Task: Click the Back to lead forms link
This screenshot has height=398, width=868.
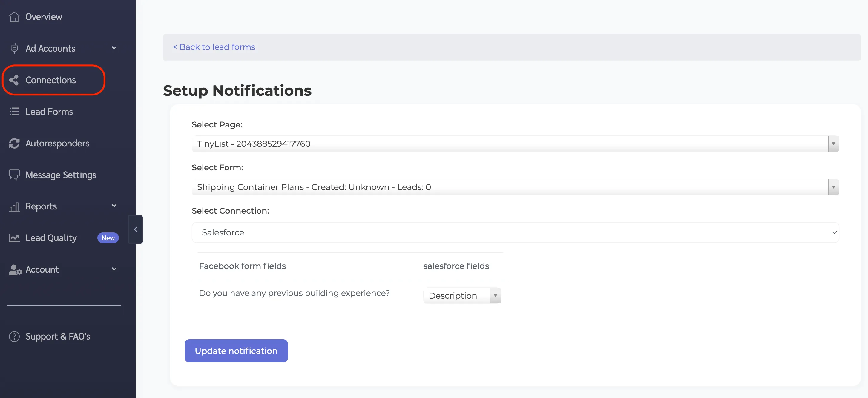Action: click(214, 47)
